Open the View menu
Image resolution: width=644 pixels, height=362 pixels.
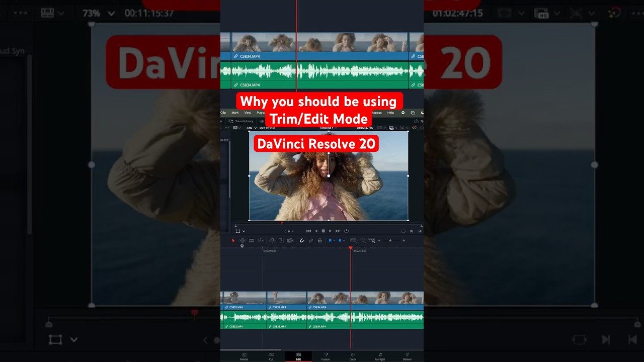pos(248,113)
